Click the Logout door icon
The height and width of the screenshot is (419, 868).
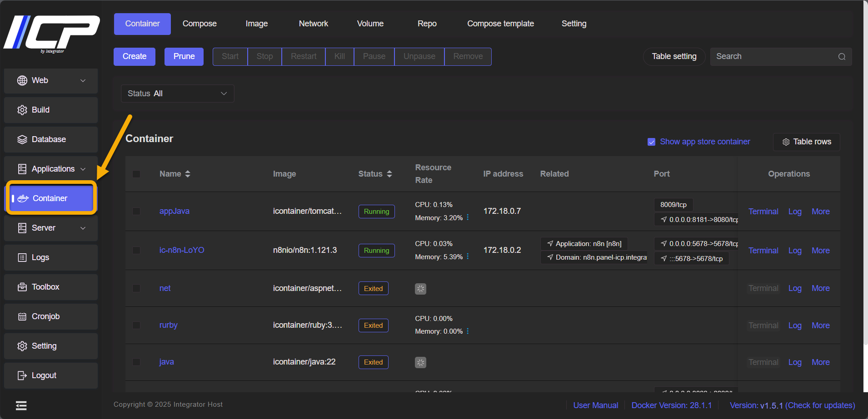22,375
